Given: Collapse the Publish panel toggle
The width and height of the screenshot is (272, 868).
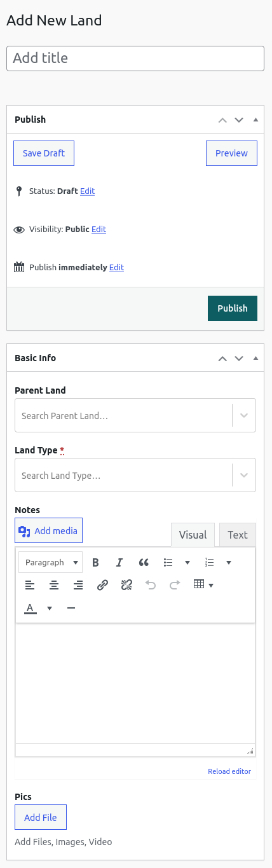Looking at the screenshot, I should (255, 120).
